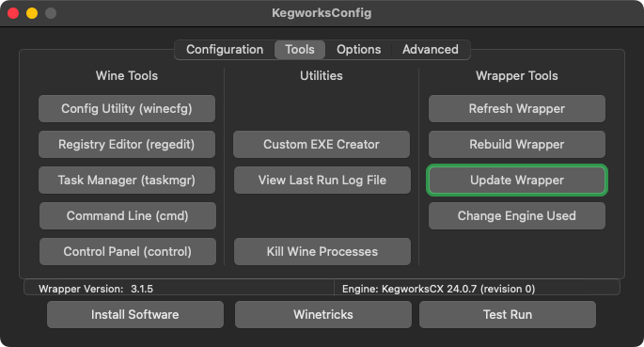
Task: Click Custom EXE Creator button
Action: 322,144
